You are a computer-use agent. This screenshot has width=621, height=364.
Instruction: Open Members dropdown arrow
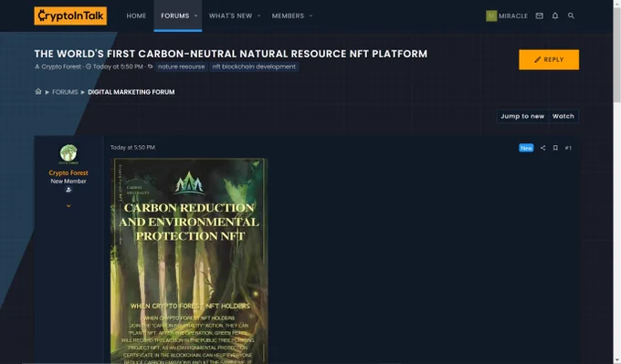pyautogui.click(x=310, y=16)
